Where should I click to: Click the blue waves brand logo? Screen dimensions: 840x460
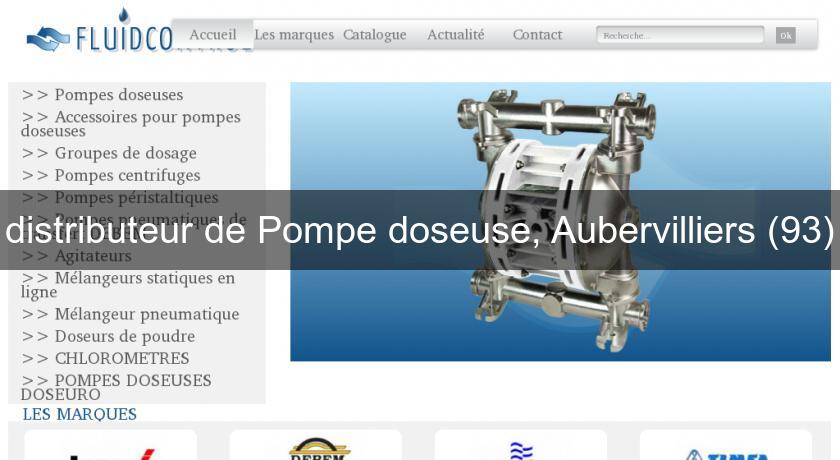(x=521, y=448)
